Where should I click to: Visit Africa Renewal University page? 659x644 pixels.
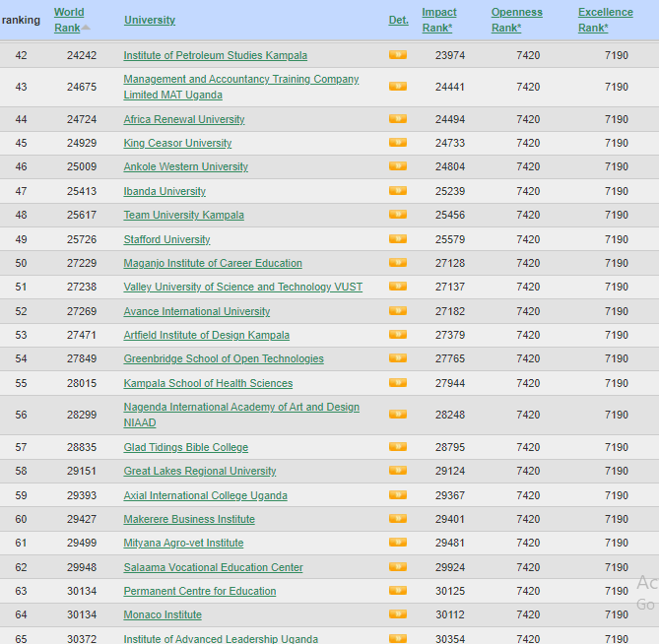[184, 119]
